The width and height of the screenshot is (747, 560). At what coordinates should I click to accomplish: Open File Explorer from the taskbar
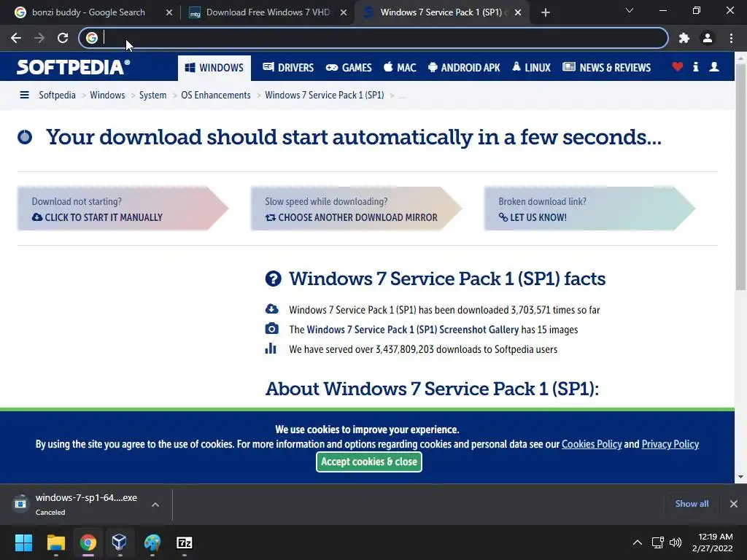tap(55, 542)
